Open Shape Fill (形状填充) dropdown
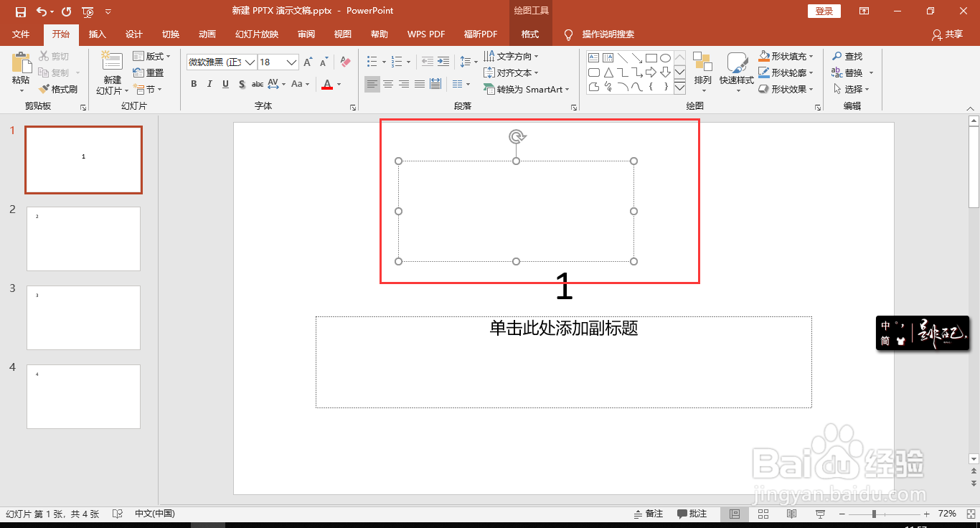The image size is (980, 528). click(x=786, y=57)
